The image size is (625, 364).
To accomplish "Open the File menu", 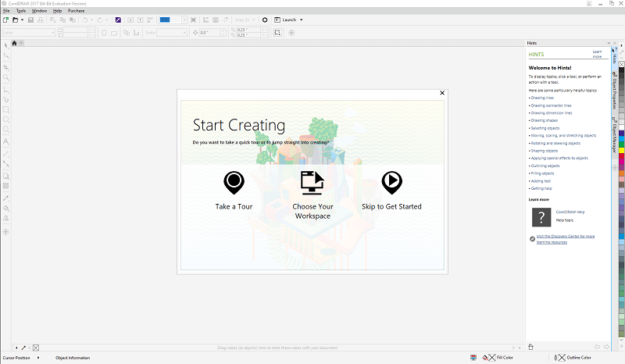I will click(6, 11).
